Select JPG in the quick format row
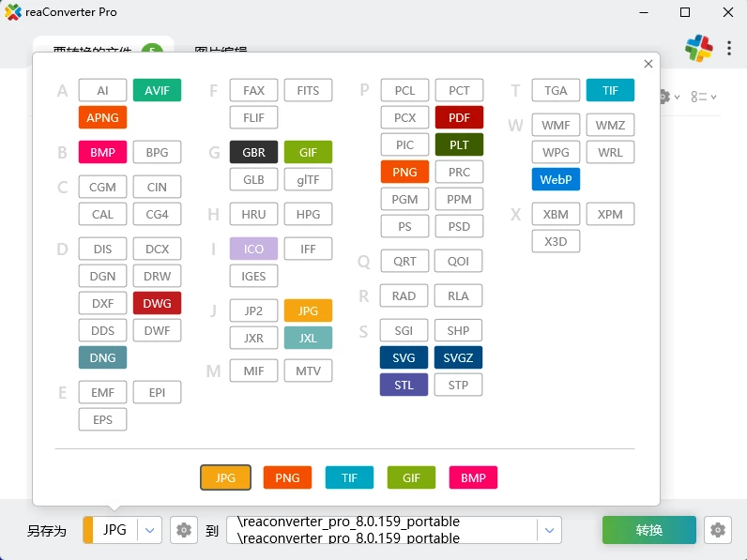Viewport: 747px width, 560px height. (225, 477)
